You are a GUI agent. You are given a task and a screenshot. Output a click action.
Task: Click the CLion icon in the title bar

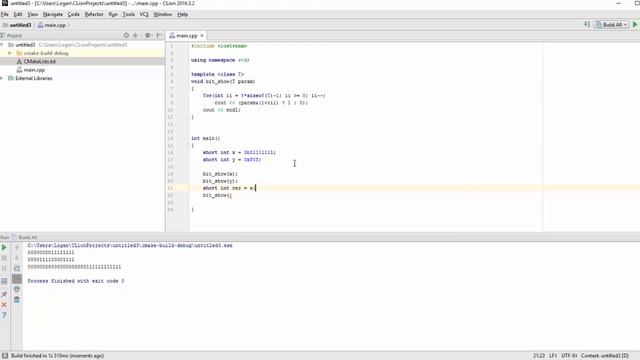(4, 3)
